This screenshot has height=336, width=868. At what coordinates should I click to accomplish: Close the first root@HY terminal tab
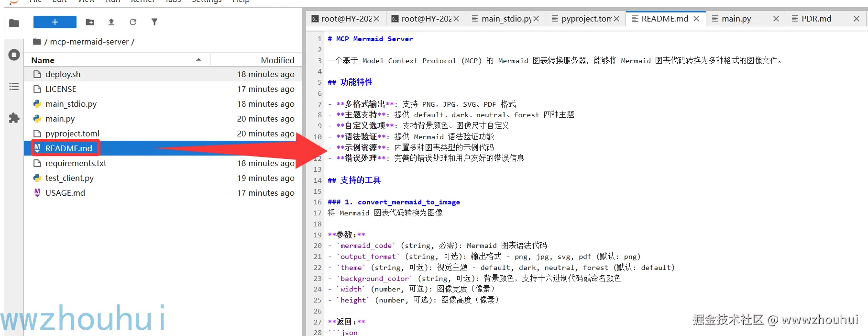click(x=376, y=19)
